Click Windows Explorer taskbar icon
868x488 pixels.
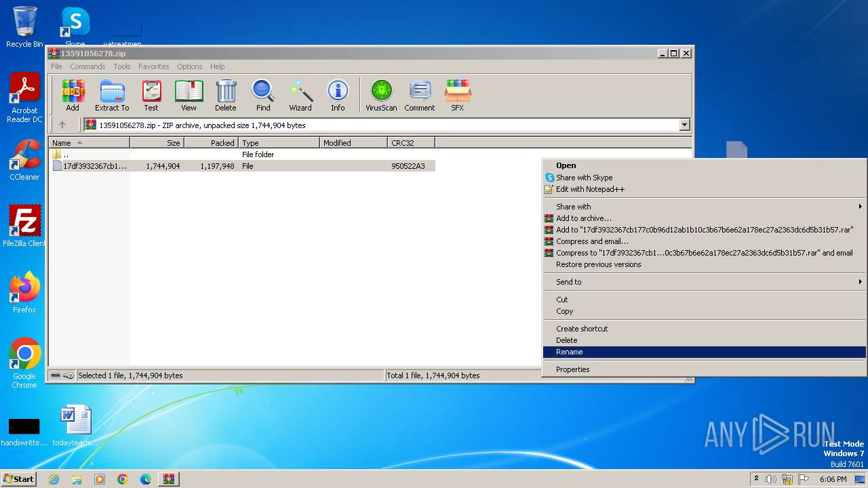(77, 479)
